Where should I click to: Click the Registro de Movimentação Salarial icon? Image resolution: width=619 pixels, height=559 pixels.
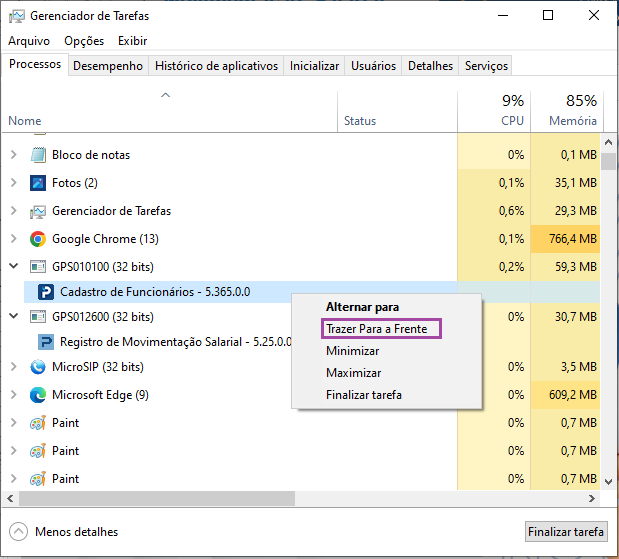pyautogui.click(x=46, y=341)
